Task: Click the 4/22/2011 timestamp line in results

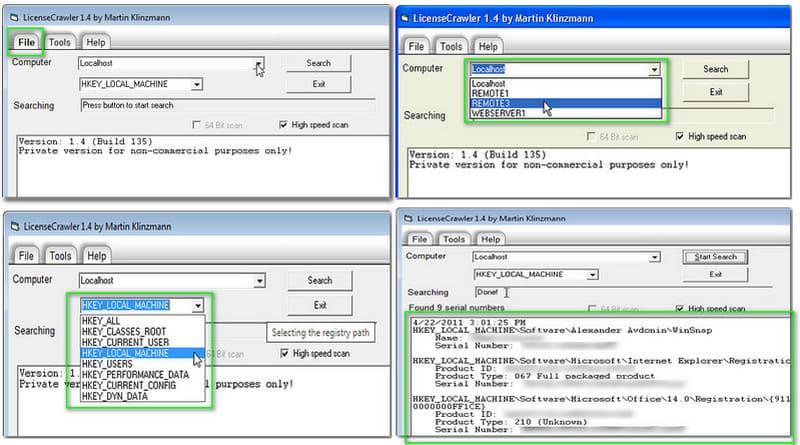Action: [469, 323]
